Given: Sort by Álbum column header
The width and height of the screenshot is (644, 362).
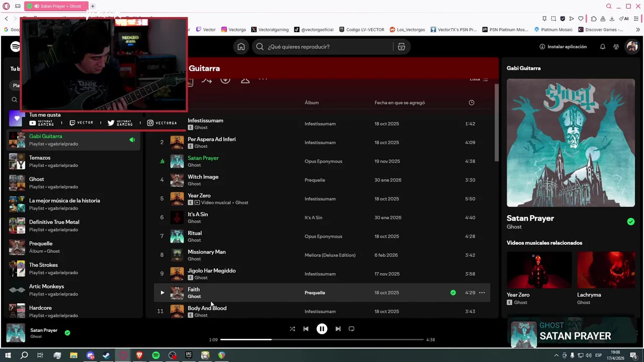Looking at the screenshot, I should pos(311,103).
